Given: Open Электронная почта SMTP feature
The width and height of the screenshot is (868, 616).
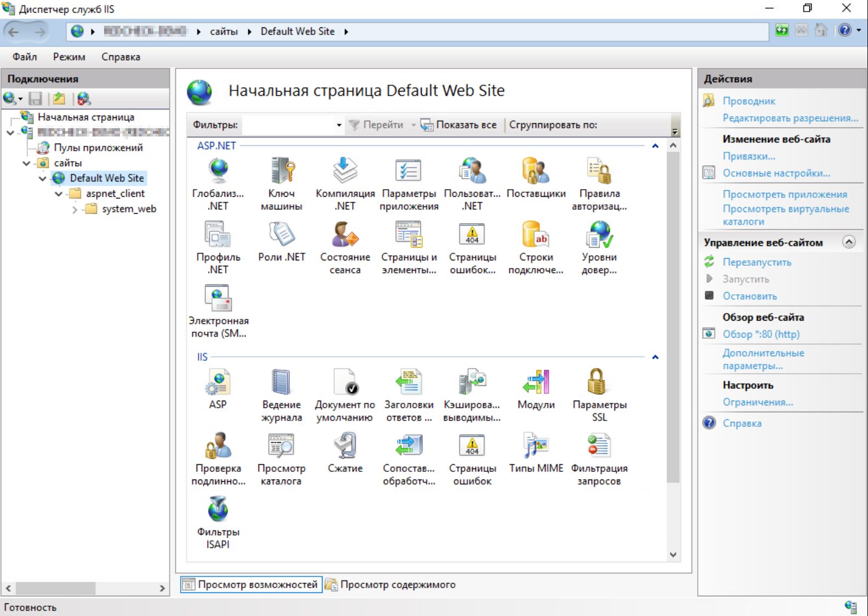Looking at the screenshot, I should 218,311.
